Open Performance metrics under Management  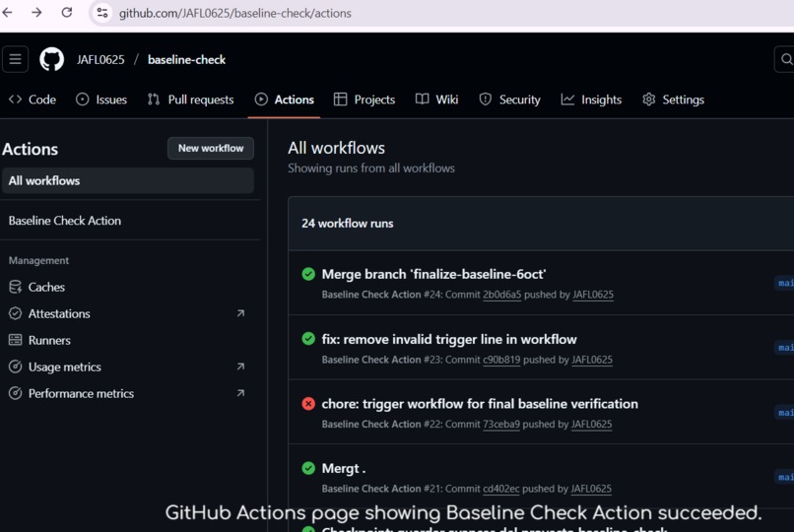point(81,393)
